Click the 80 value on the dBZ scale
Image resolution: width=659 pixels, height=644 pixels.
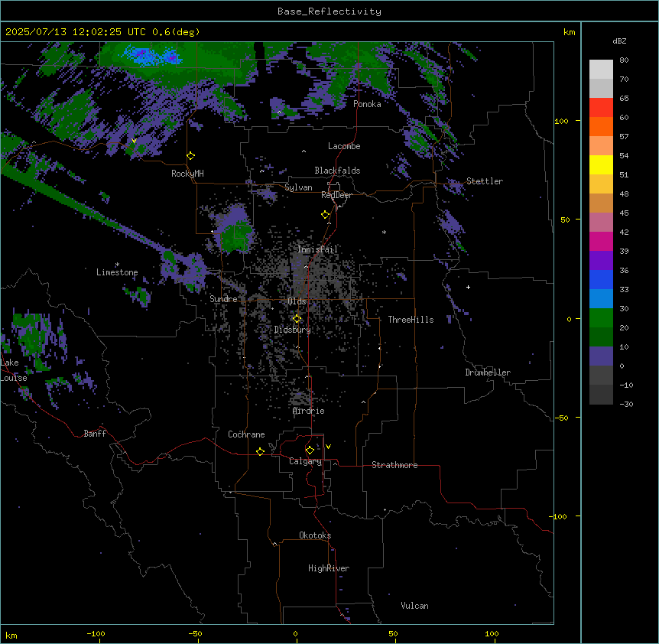tap(624, 60)
